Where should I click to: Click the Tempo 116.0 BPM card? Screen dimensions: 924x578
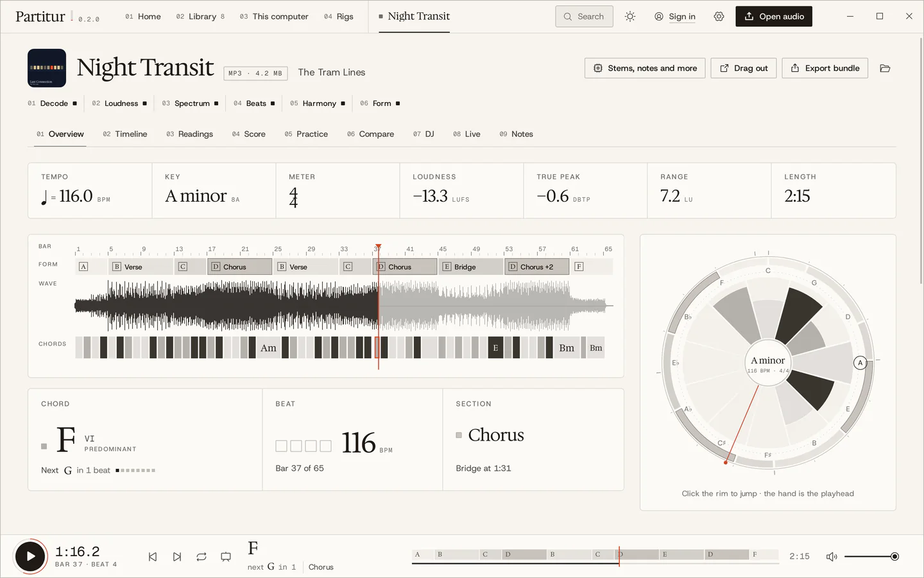(90, 191)
